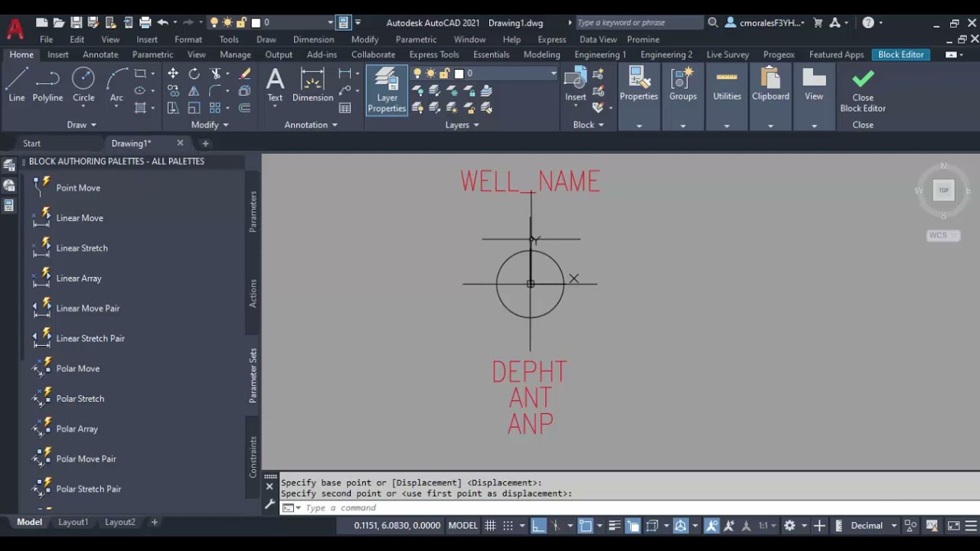Image resolution: width=980 pixels, height=551 pixels.
Task: Click the MODEL space button
Action: pos(462,526)
